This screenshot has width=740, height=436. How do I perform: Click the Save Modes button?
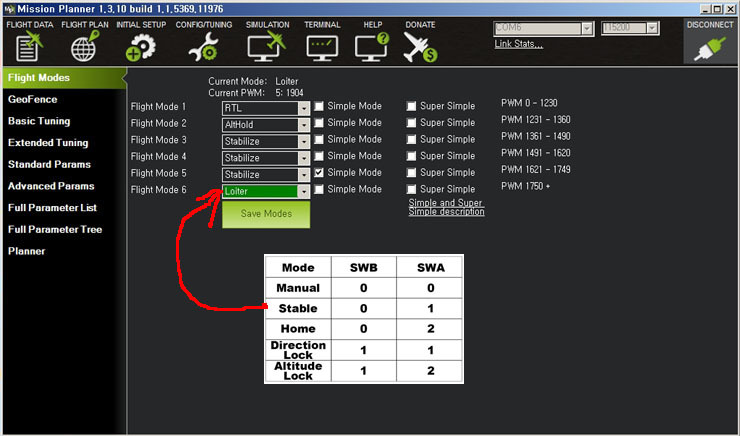pos(266,214)
